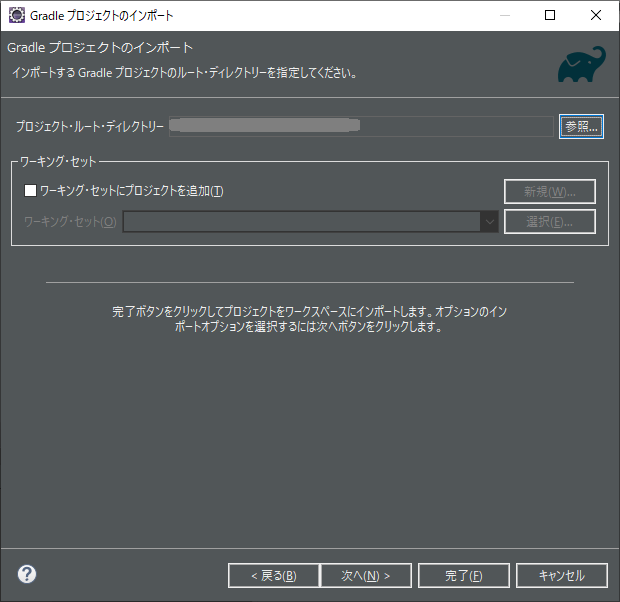The width and height of the screenshot is (620, 602).
Task: Minimize the Gradle import window
Action: pos(505,15)
